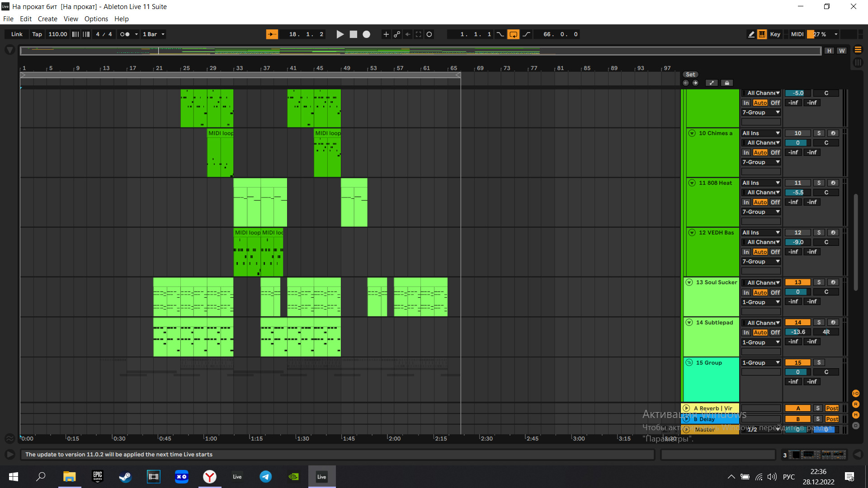
Task: Toggle Computer MIDI Keyboard button
Action: (x=762, y=34)
